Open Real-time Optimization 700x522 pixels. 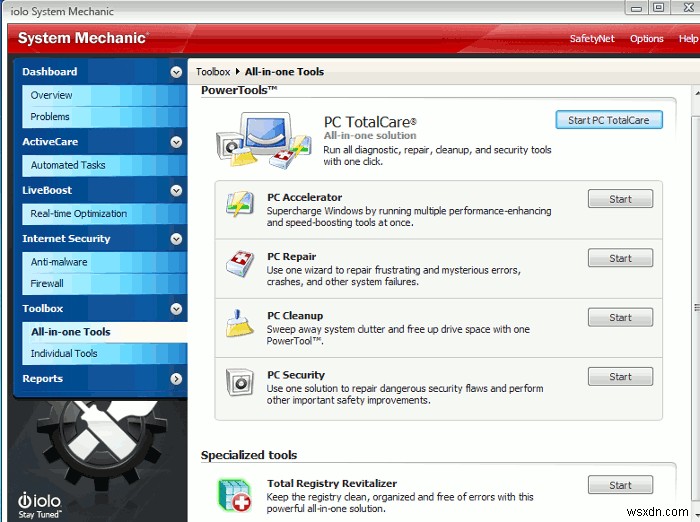(x=104, y=213)
